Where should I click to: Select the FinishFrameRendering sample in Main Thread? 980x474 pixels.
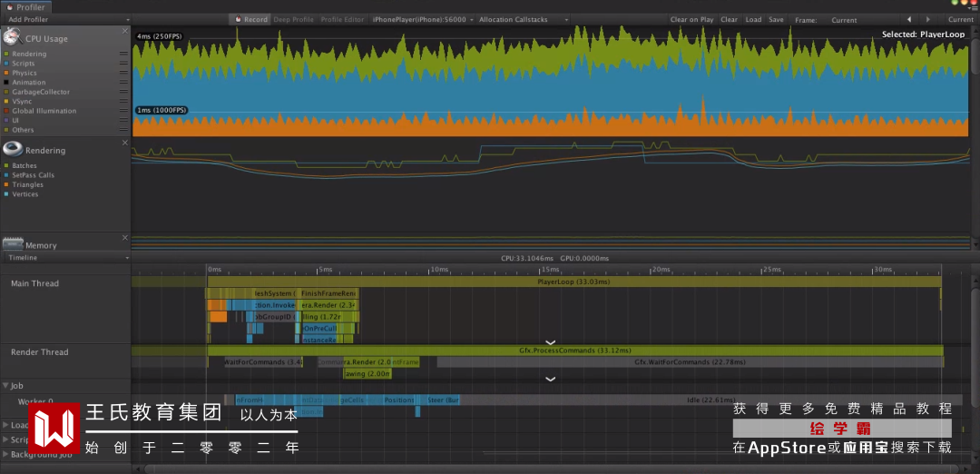(328, 293)
